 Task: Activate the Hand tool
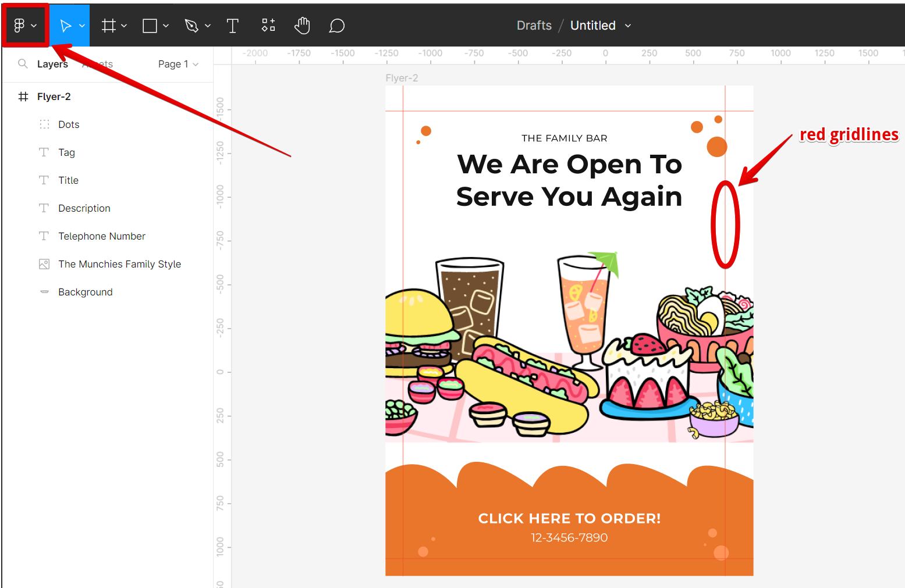point(302,26)
